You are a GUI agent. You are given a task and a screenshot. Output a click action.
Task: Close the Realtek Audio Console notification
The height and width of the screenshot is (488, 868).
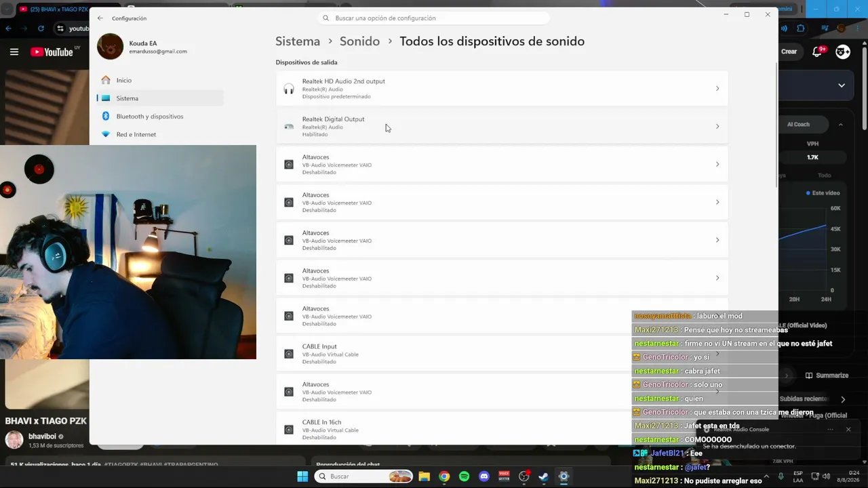848,429
